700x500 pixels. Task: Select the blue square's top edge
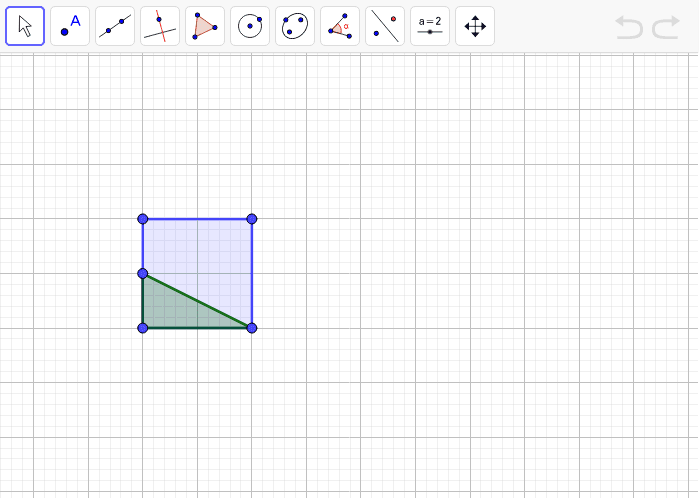(197, 219)
